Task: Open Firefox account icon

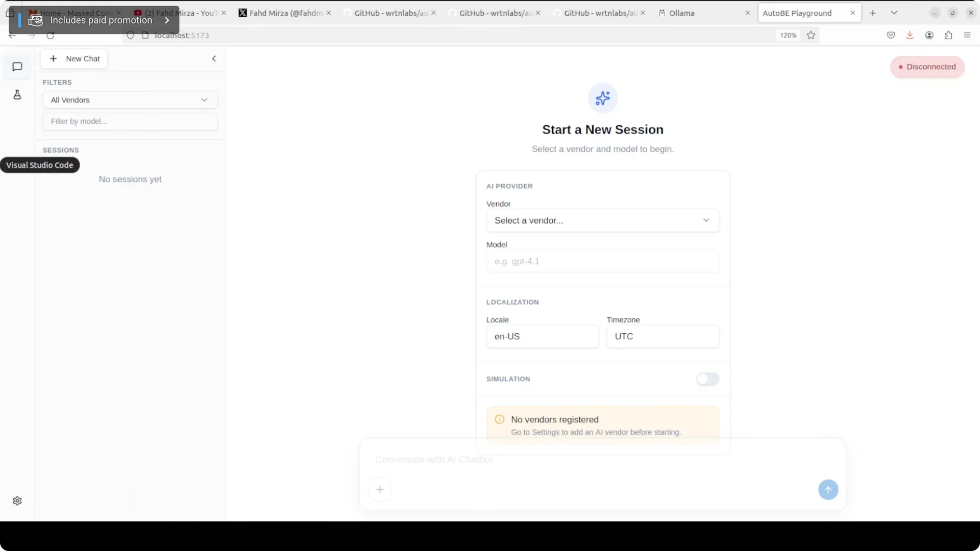Action: click(929, 35)
